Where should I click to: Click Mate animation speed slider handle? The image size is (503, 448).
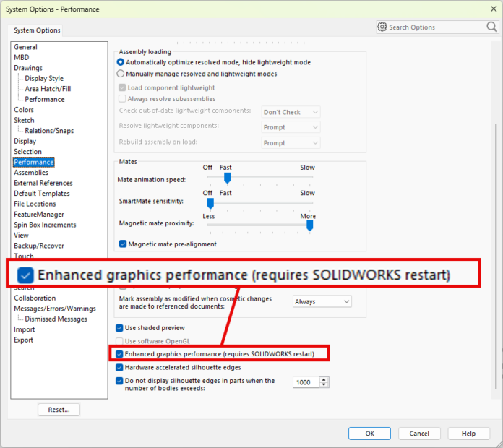(x=227, y=178)
